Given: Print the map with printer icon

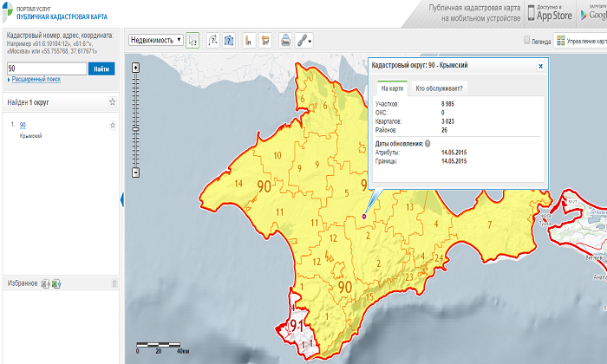Looking at the screenshot, I should (x=285, y=40).
